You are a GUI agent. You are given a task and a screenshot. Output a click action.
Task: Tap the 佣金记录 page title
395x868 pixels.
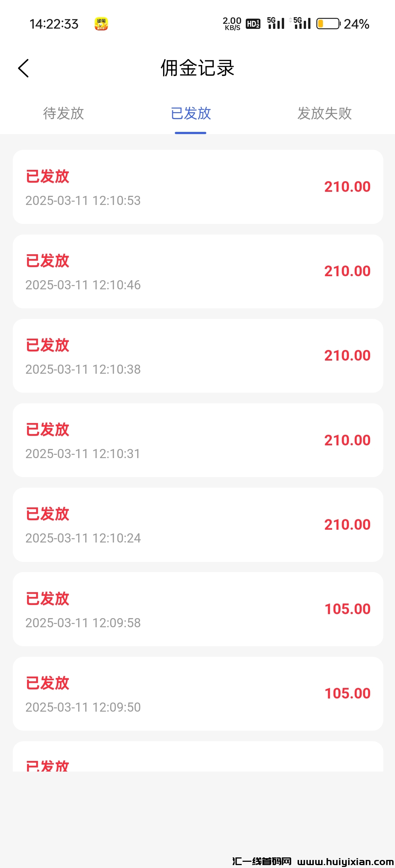197,68
